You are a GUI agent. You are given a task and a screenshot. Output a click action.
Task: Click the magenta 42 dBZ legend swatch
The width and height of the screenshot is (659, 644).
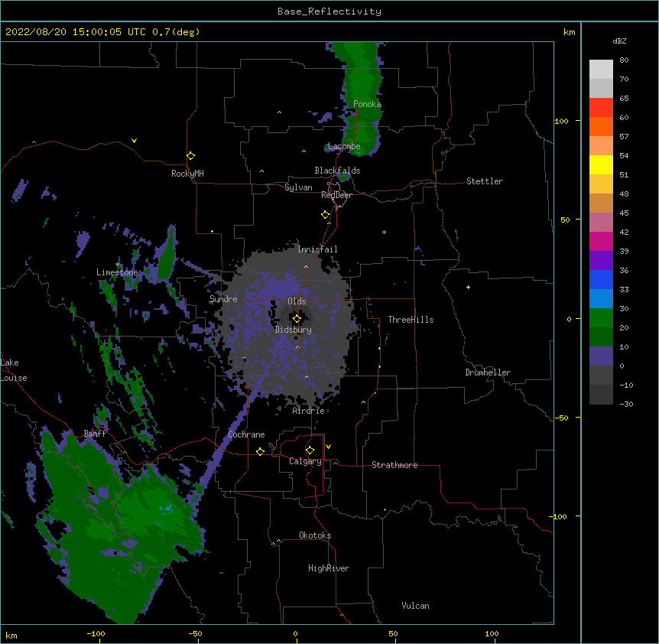[601, 241]
